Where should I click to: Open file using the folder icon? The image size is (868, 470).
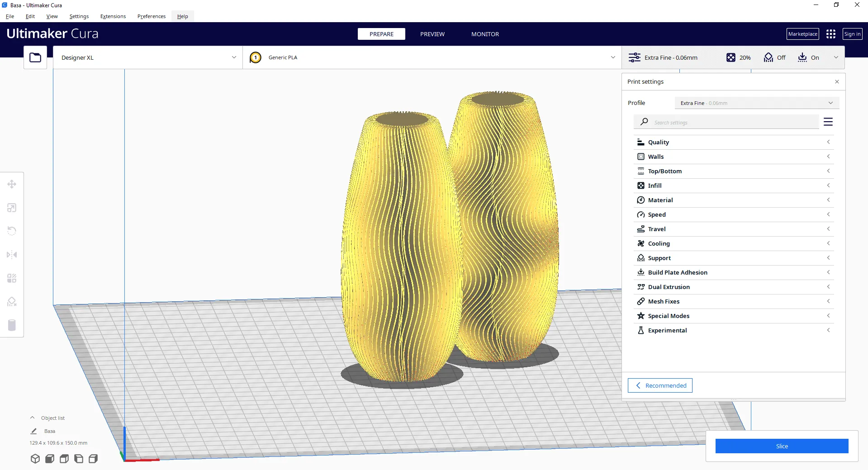tap(35, 57)
